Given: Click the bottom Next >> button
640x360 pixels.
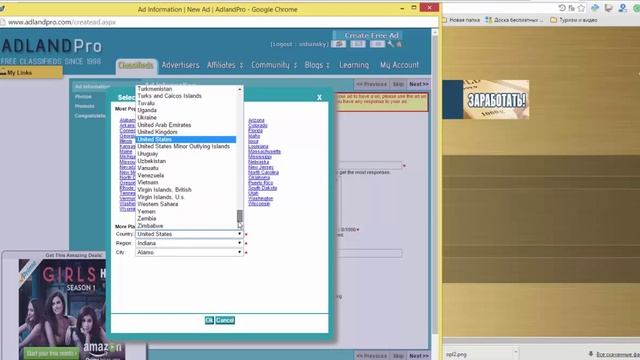Looking at the screenshot, I should pyautogui.click(x=419, y=356).
